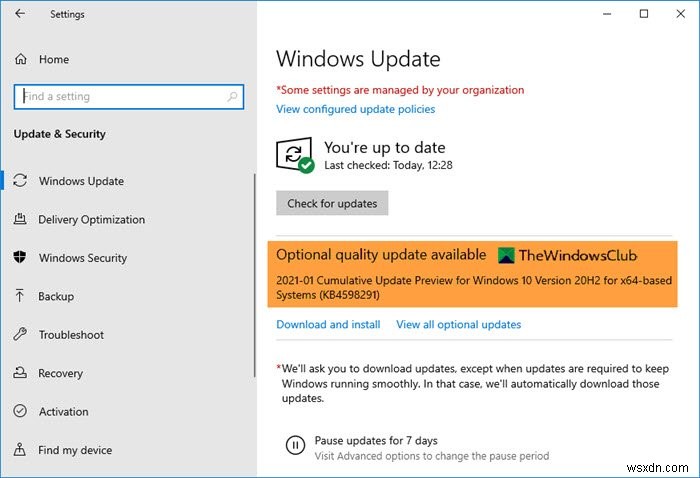This screenshot has height=478, width=700.
Task: Select Windows Update in sidebar
Action: 81,181
